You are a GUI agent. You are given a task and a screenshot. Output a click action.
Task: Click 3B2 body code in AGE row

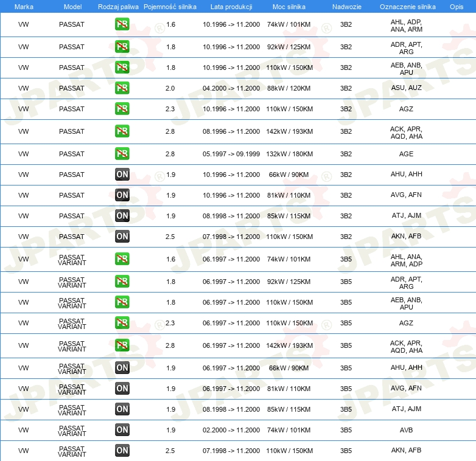tap(346, 154)
